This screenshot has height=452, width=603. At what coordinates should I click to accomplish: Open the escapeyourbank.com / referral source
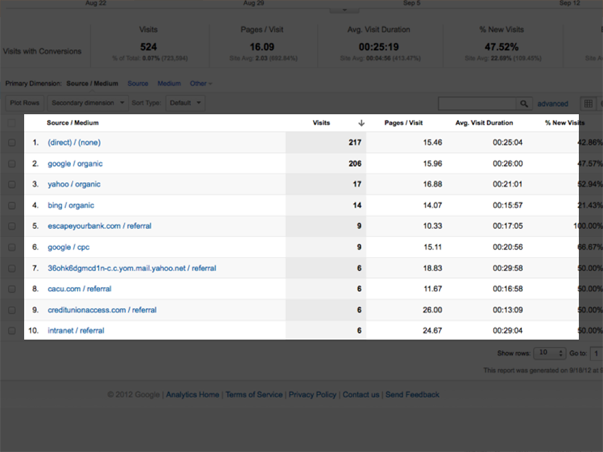(x=99, y=226)
